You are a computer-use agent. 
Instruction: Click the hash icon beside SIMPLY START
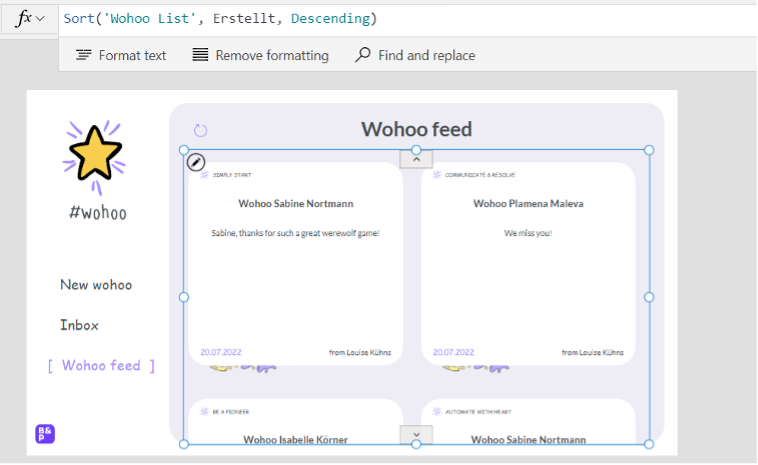coord(204,174)
